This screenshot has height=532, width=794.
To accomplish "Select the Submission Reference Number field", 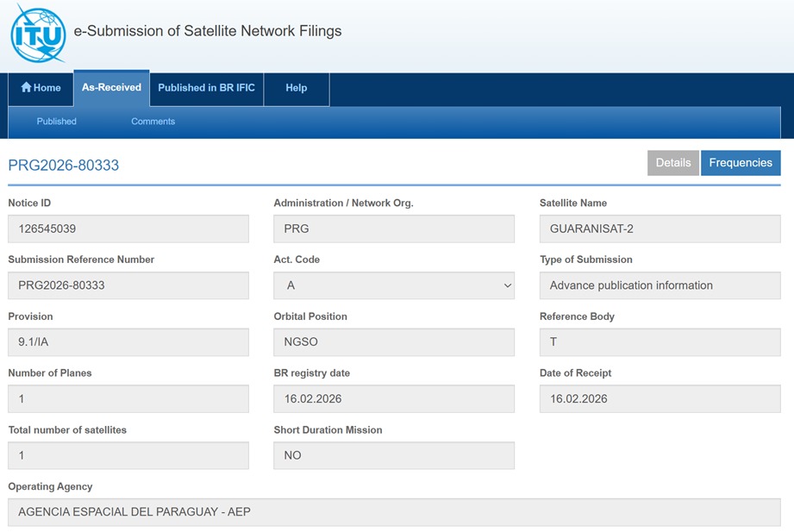I will pos(128,285).
